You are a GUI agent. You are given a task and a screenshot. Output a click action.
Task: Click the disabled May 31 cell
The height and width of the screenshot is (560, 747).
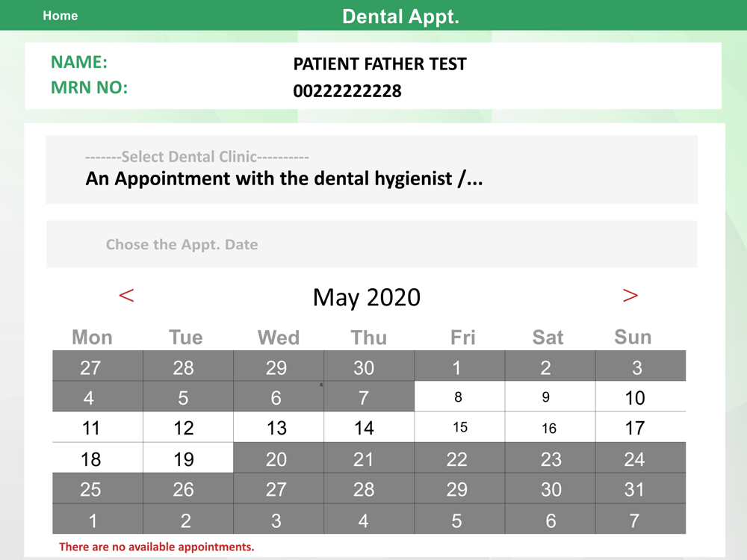[x=635, y=489]
